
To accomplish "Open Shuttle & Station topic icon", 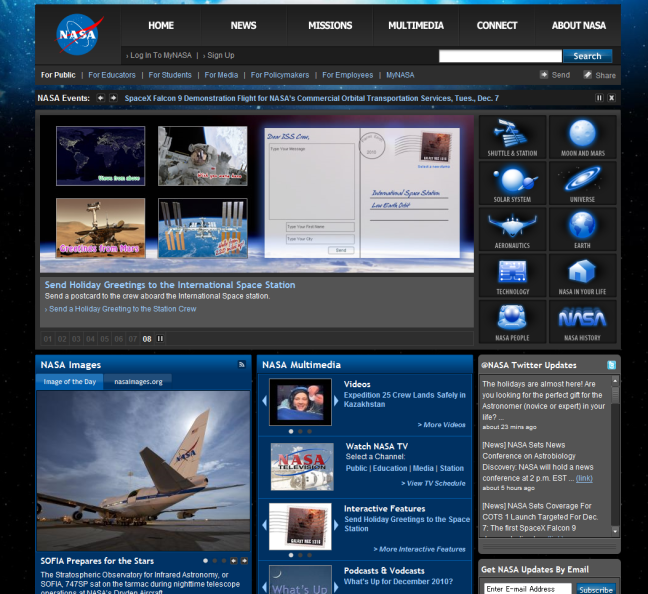I will click(x=512, y=137).
